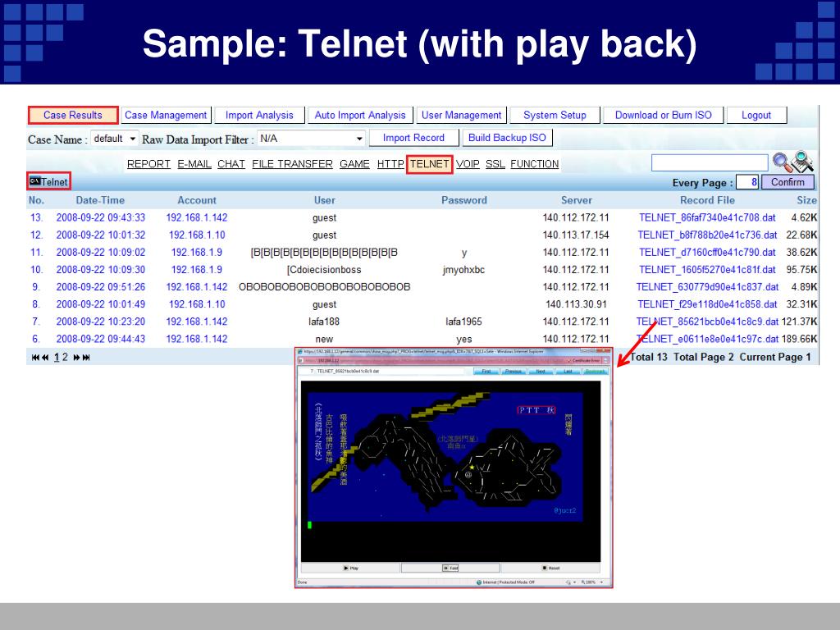
Task: Open record file TELNET_86faf7340e41c708.dat
Action: (707, 217)
